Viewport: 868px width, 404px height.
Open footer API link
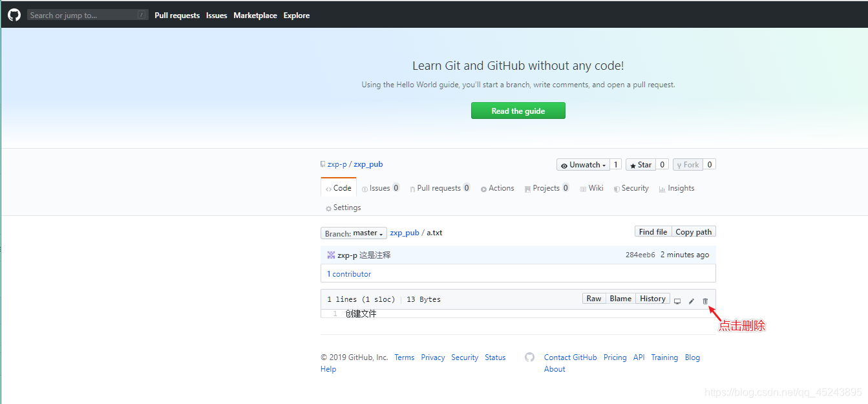tap(639, 357)
